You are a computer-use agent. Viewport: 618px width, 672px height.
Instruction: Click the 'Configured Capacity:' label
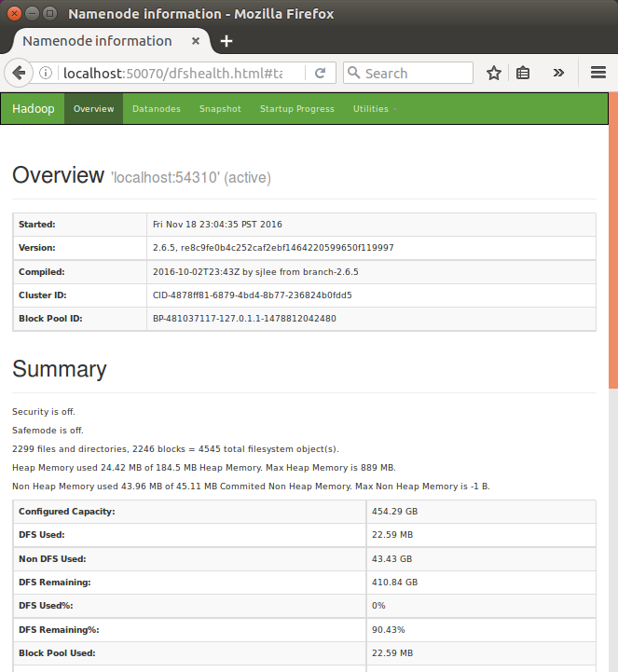tap(67, 512)
